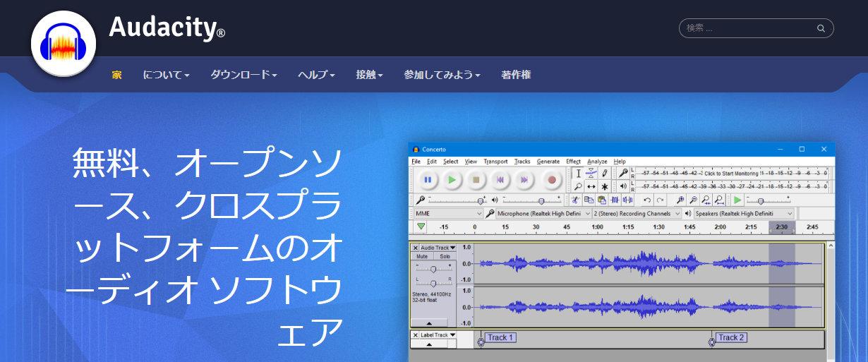Viewport: 868px width, 362px height.
Task: Click the Undo arrow icon
Action: click(x=647, y=200)
